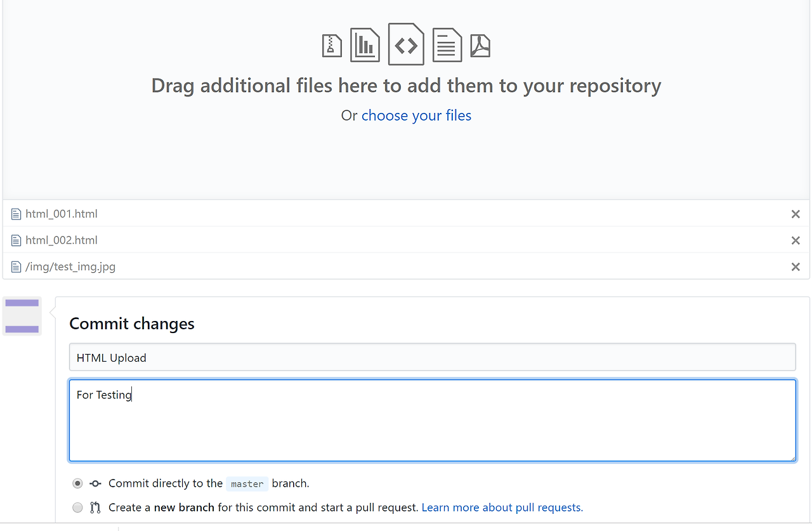Click the For Testing description text area

tap(432, 420)
